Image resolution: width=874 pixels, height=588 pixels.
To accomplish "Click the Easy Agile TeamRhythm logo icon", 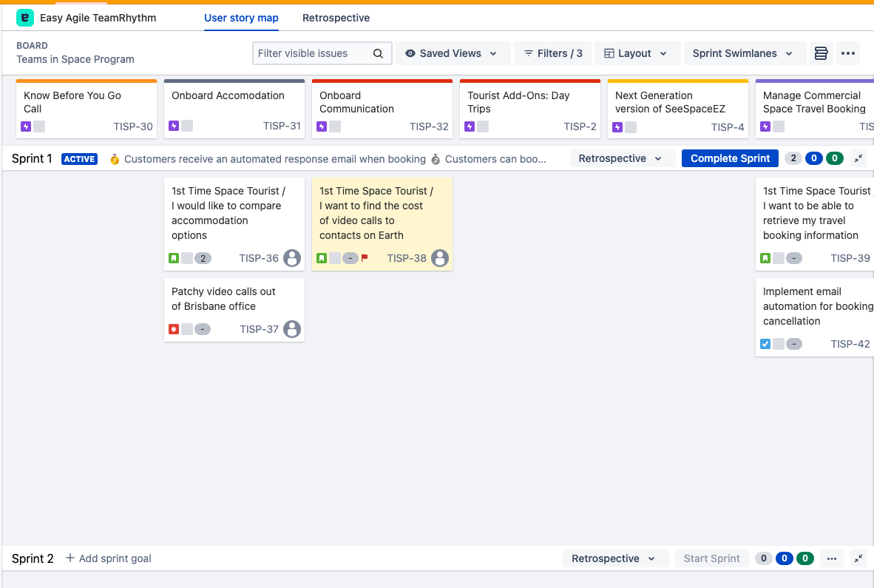I will (x=25, y=18).
